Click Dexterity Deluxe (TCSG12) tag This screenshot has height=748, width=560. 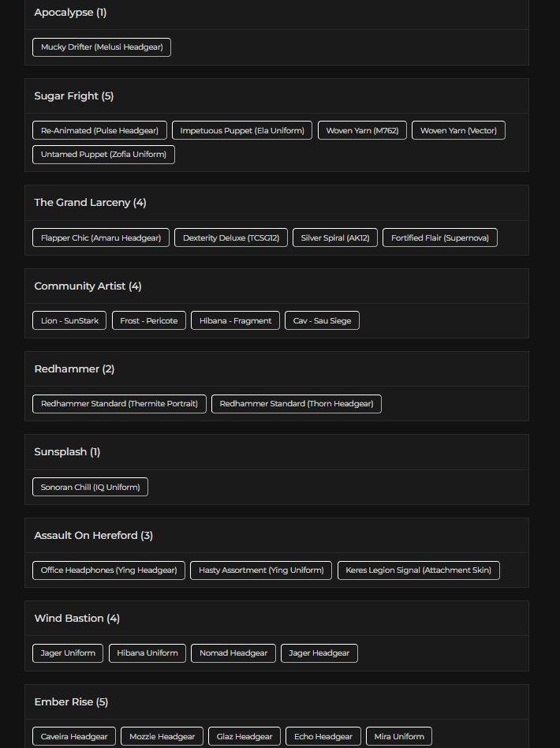coord(231,237)
